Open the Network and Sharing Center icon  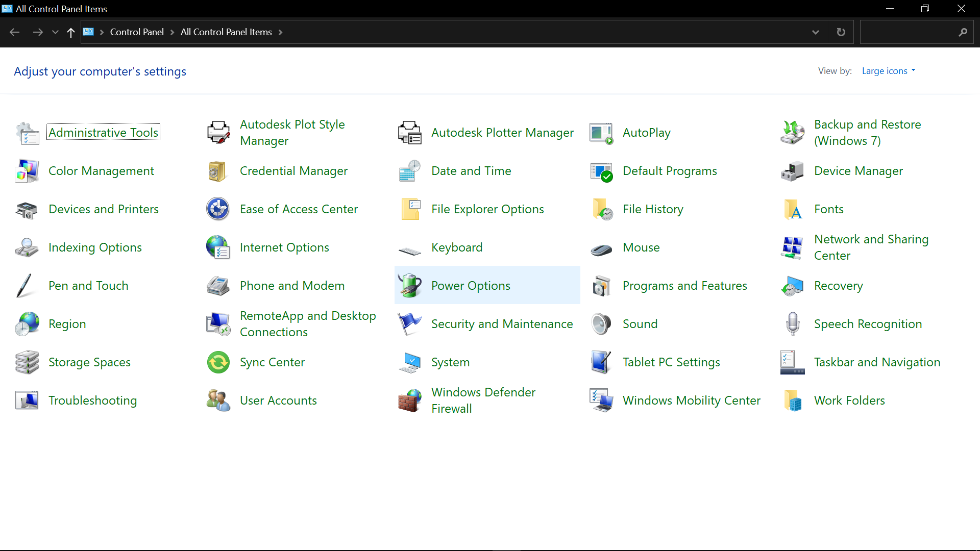(x=793, y=247)
